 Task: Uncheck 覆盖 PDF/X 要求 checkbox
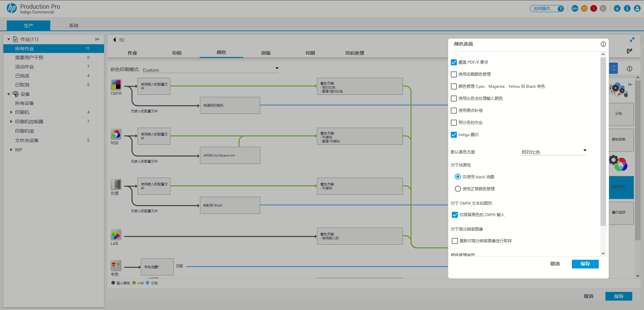coord(454,62)
